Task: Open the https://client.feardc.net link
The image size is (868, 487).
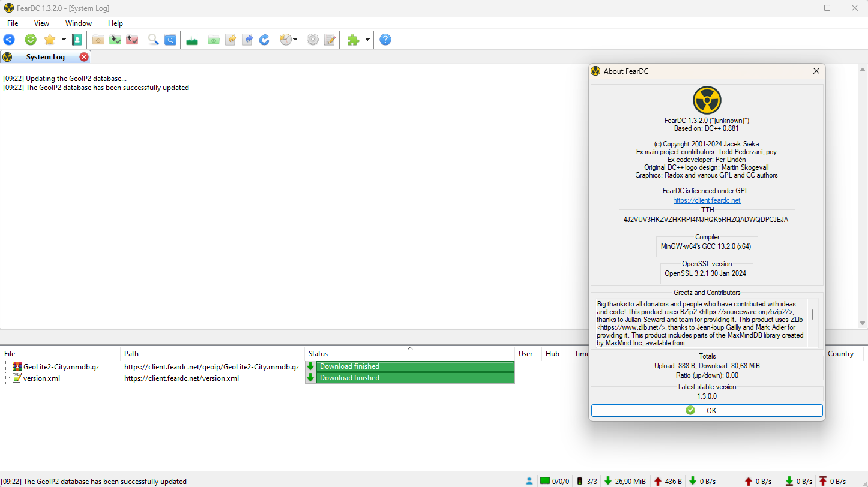Action: [707, 200]
